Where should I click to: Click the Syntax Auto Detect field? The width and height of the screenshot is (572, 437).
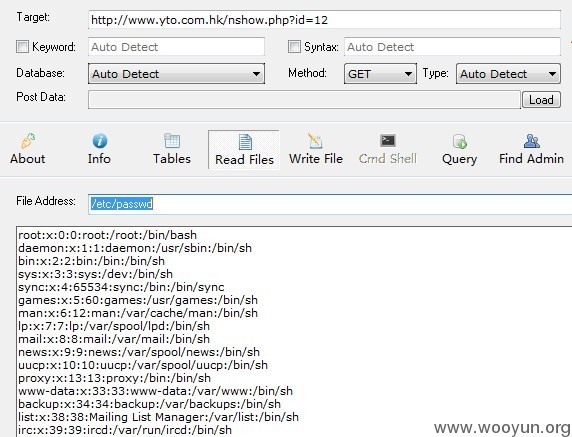click(x=452, y=47)
